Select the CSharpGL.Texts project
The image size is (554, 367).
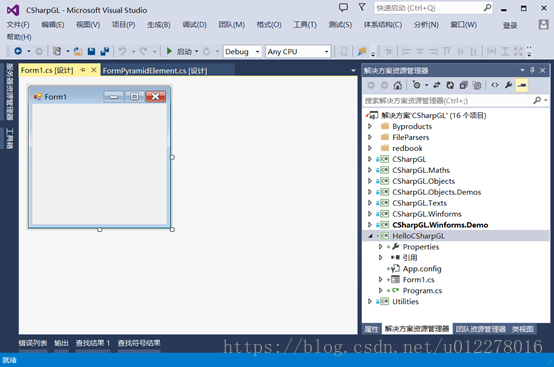pos(419,203)
